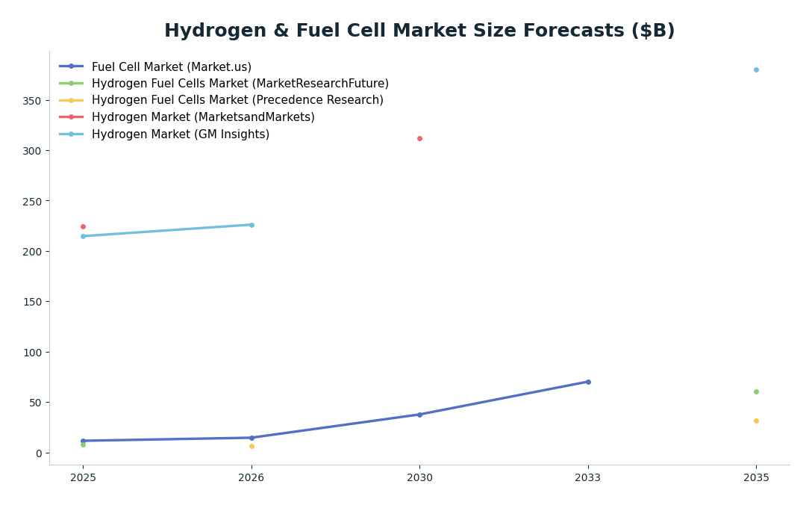This screenshot has height=505, width=812.
Task: Click the yellow legend marker for Precedence Research
Action: (x=72, y=100)
